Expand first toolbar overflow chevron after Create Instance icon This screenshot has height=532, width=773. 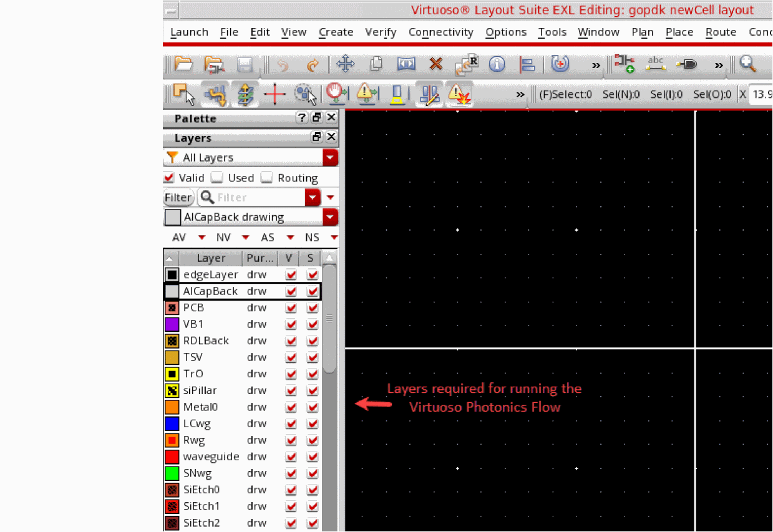719,65
